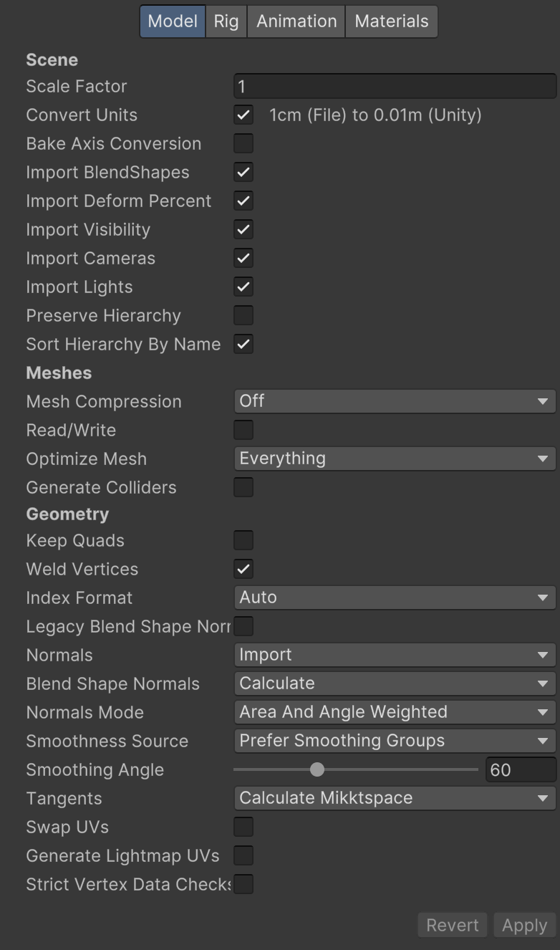Uncheck Import Visibility
560x950 pixels.
coord(243,229)
